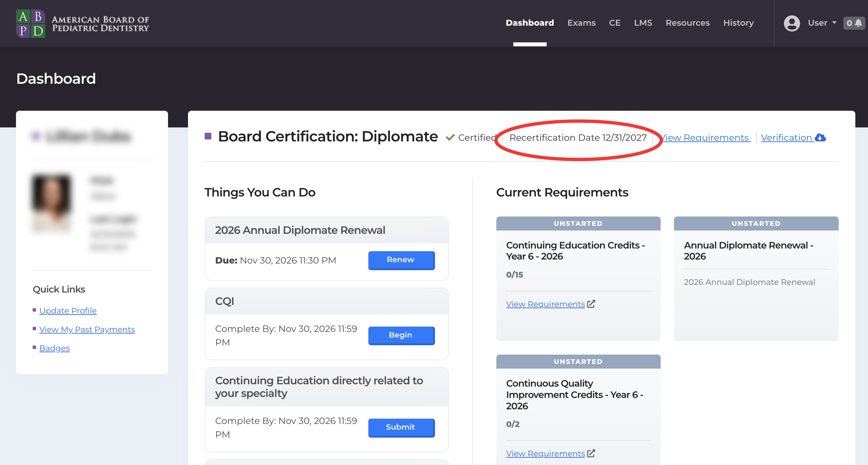The width and height of the screenshot is (868, 465).
Task: Begin the CQI task
Action: pos(401,335)
